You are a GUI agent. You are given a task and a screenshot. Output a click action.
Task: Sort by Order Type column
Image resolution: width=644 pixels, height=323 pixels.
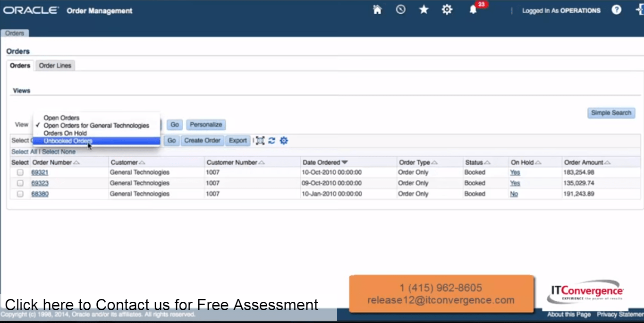click(x=418, y=162)
